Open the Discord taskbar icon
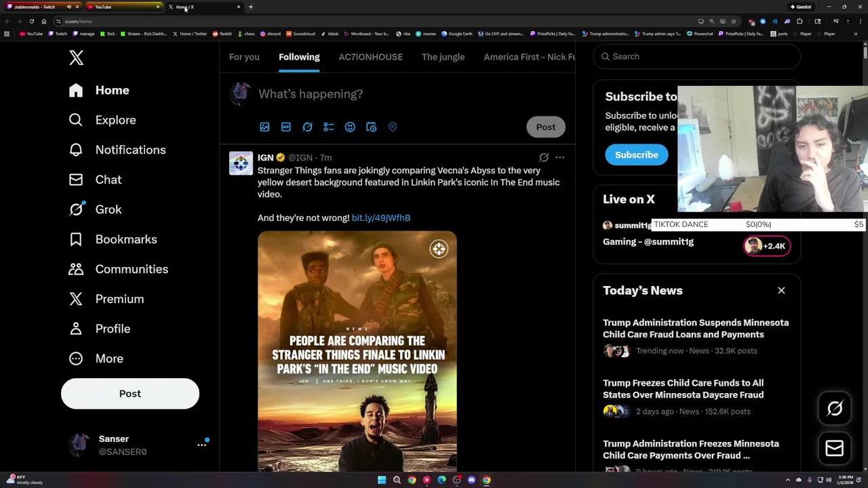The height and width of the screenshot is (488, 868). pos(471,480)
